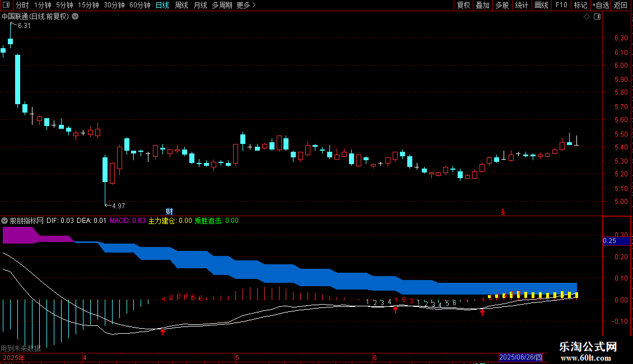
Task: Open 多周期 multi-period view
Action: coord(222,5)
